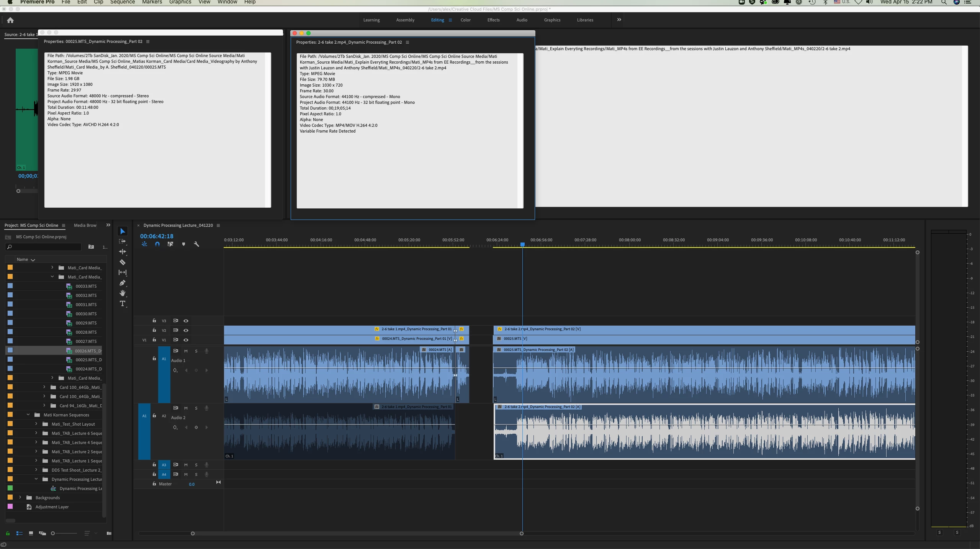Toggle lock on V3 track
The width and height of the screenshot is (980, 549).
[x=154, y=321]
